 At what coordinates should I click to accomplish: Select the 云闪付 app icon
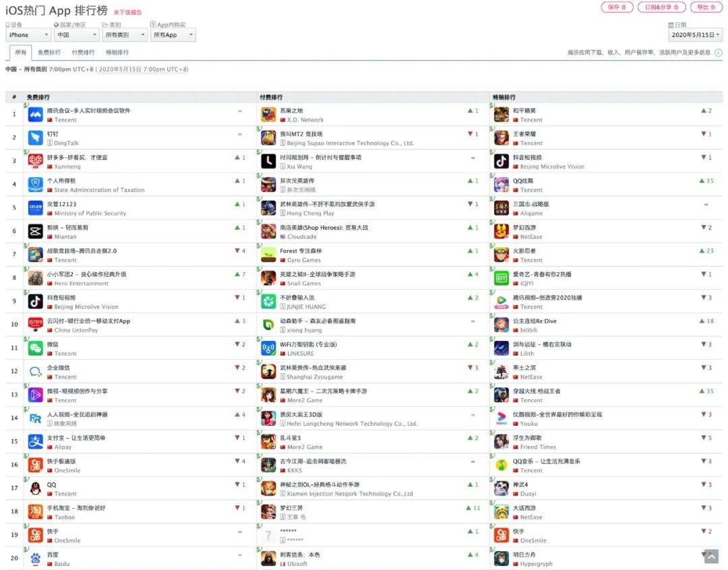click(35, 325)
